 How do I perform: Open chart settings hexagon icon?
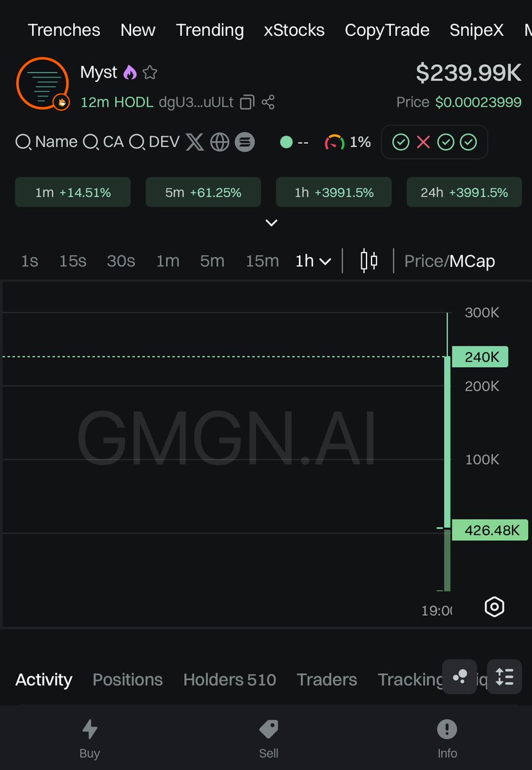(x=494, y=607)
